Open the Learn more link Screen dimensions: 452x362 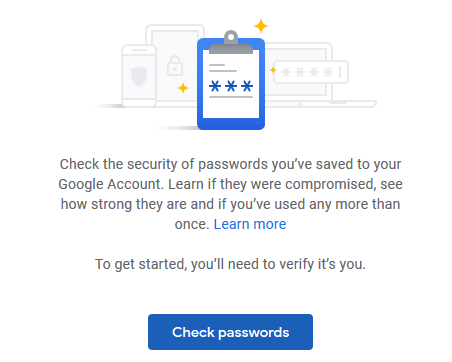pyautogui.click(x=250, y=224)
